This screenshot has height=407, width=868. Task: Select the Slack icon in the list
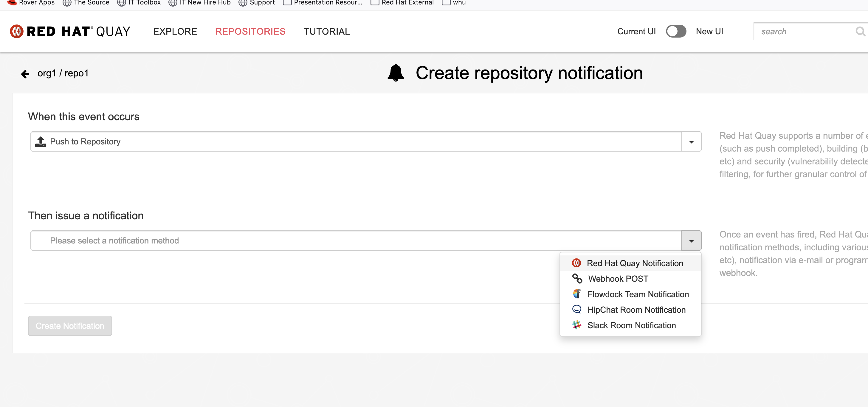[x=577, y=325]
